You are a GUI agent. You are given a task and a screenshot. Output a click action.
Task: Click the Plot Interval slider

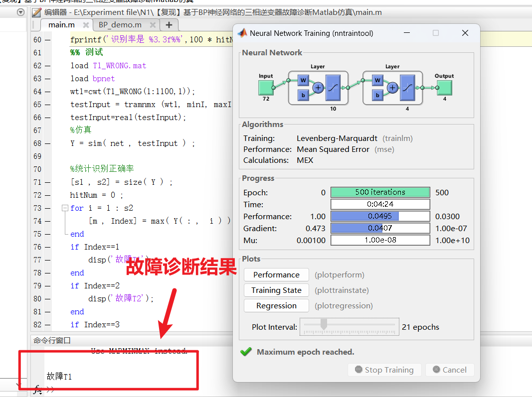(349, 327)
